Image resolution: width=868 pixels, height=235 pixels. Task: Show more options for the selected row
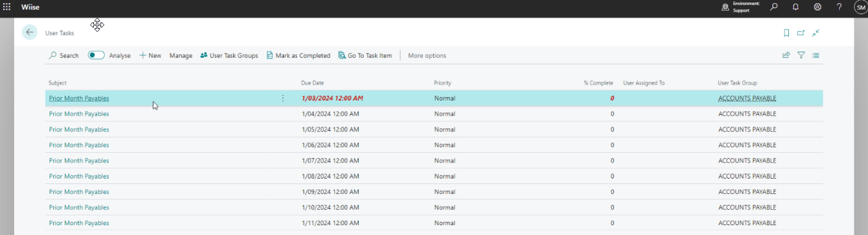[x=283, y=98]
